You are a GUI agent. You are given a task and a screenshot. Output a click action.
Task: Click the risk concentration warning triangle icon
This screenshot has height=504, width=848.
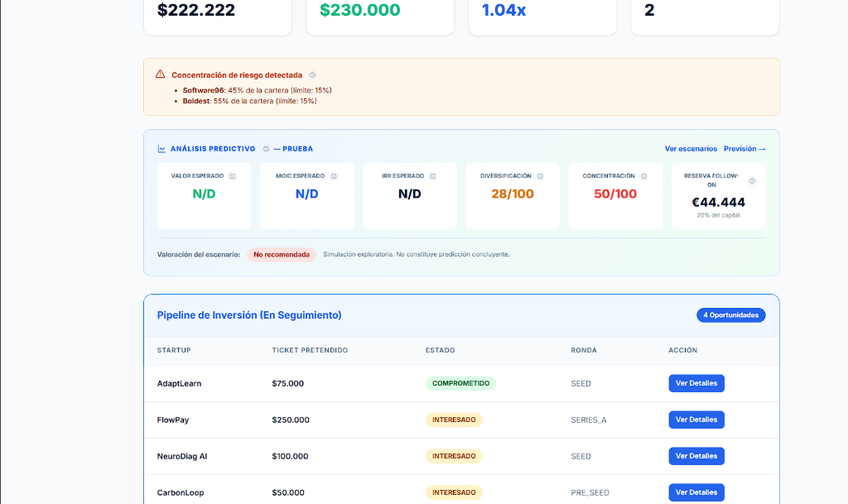pos(160,74)
